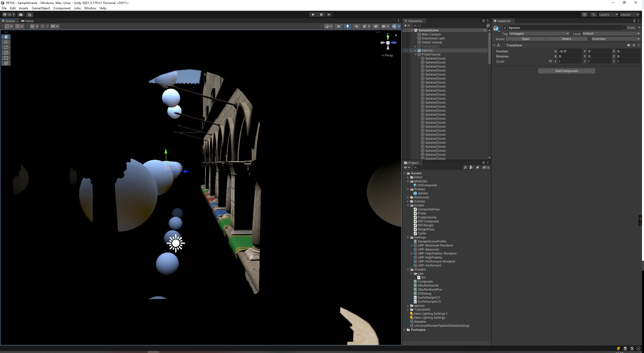Select the Scale tool
This screenshot has height=353, width=644.
pos(6,53)
